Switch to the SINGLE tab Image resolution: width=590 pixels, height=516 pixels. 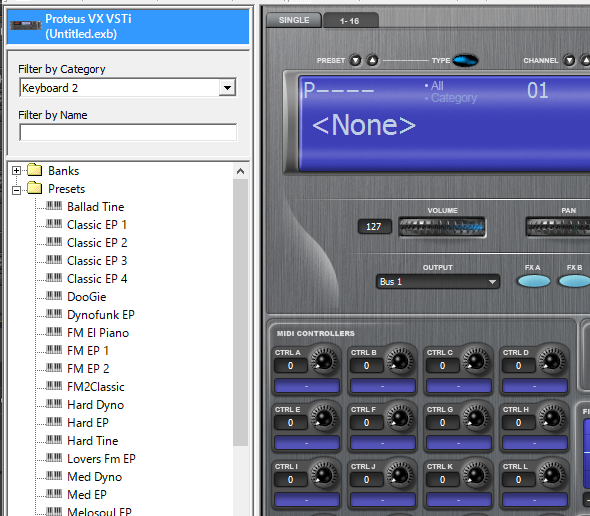[x=294, y=20]
